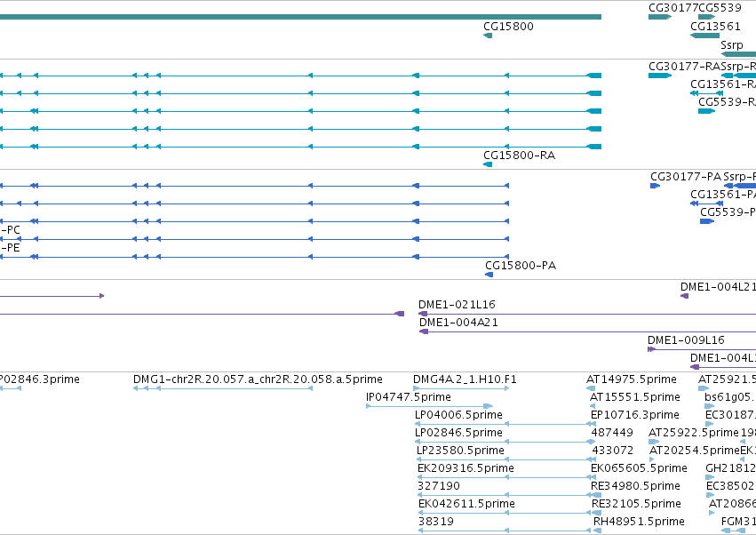Click the IP04747.5prime alignment line
This screenshot has width=756, height=535.
[x=430, y=406]
